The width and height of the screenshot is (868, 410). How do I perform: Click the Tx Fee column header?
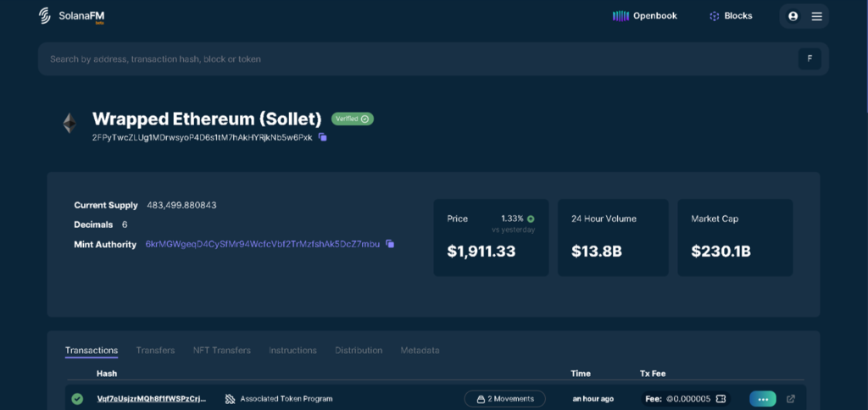point(653,374)
